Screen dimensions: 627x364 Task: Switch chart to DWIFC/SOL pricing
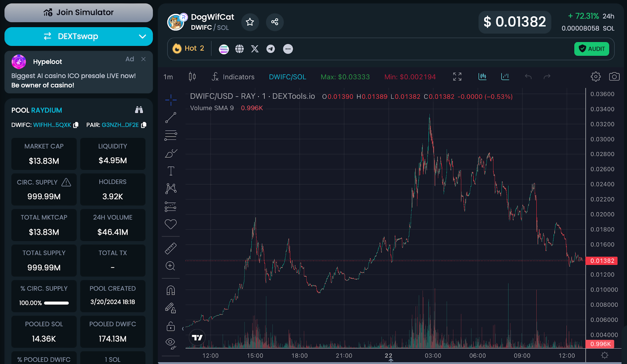coord(288,77)
